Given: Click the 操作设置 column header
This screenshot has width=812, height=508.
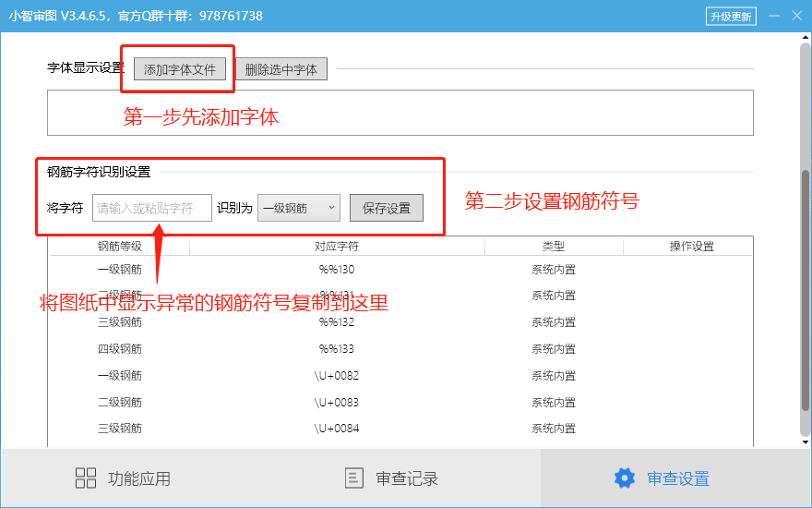Looking at the screenshot, I should point(691,247).
